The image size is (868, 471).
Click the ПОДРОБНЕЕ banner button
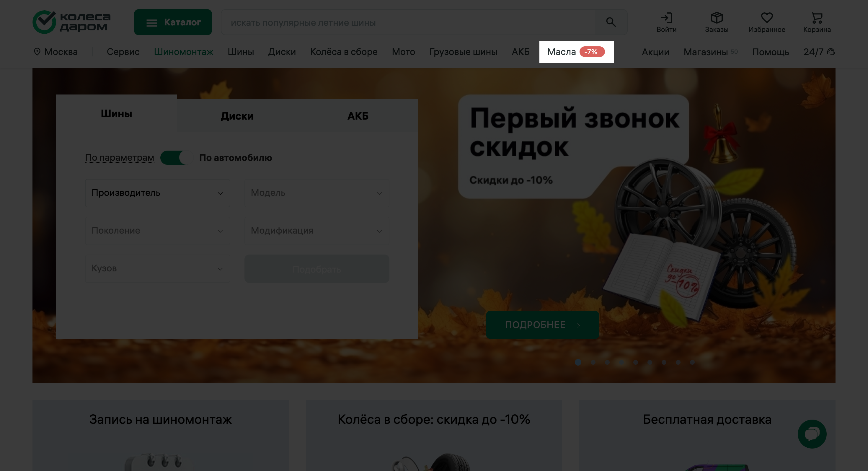[542, 325]
